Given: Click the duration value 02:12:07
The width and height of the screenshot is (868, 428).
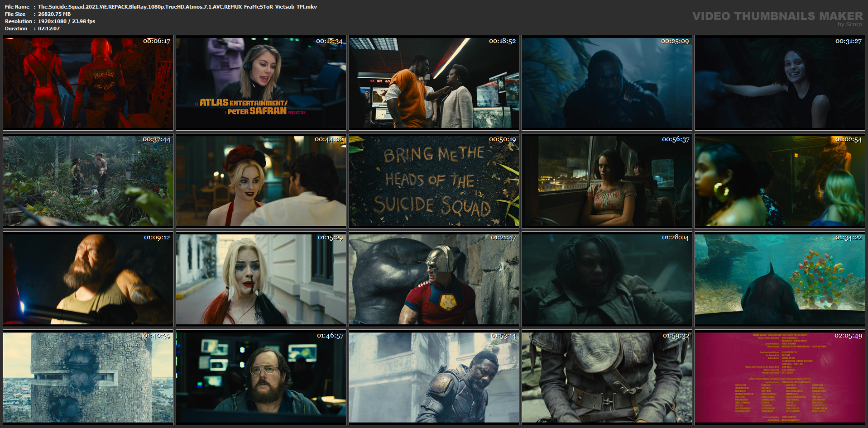Looking at the screenshot, I should (x=49, y=29).
